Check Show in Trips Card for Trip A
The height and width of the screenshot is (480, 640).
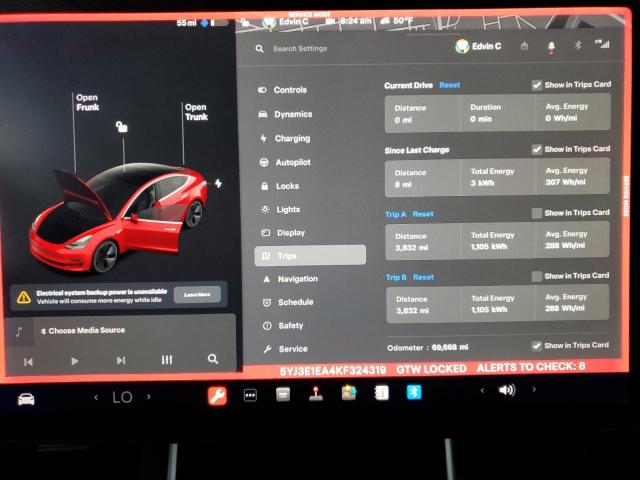tap(537, 213)
